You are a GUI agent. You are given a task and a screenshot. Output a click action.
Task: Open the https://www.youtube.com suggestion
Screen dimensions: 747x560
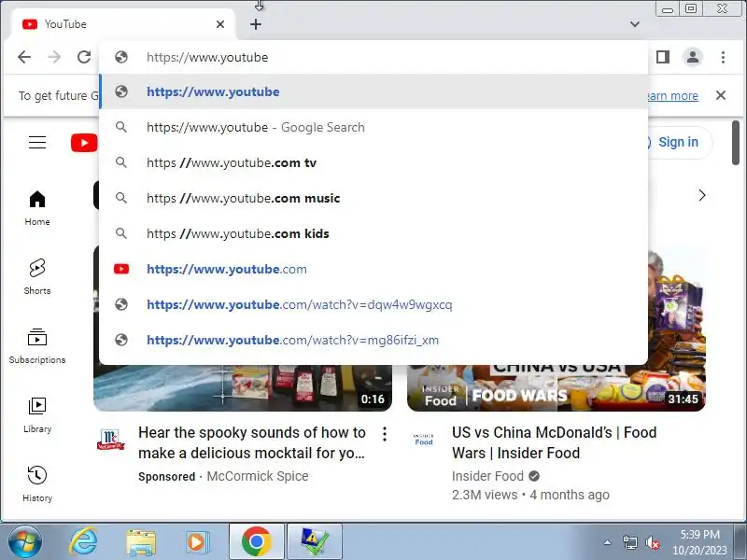click(373, 269)
